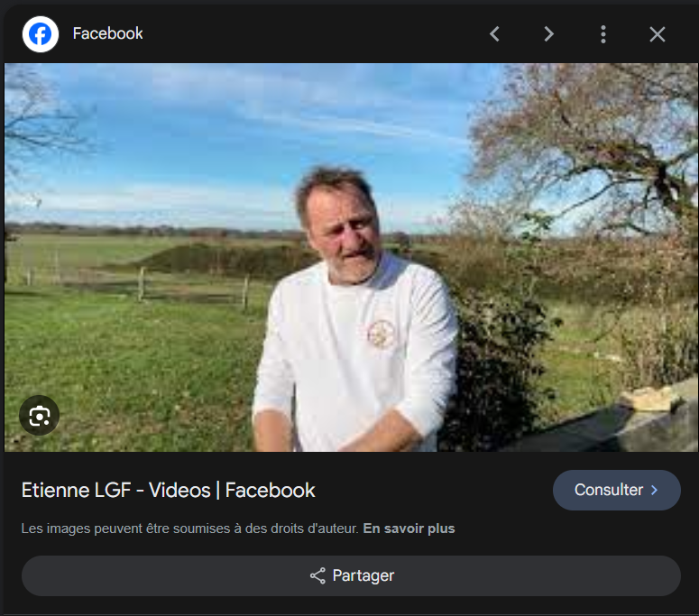Click the round emblem on the white shirt
The image size is (699, 616).
pyautogui.click(x=382, y=335)
